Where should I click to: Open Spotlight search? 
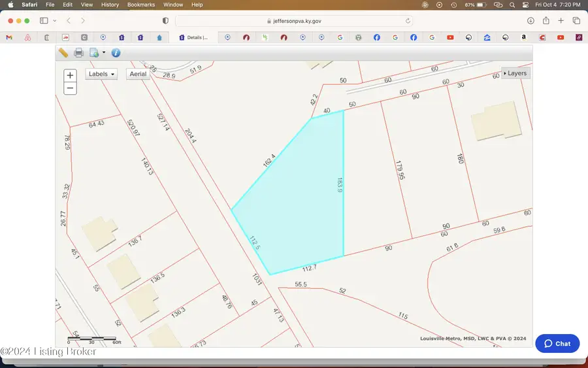512,5
